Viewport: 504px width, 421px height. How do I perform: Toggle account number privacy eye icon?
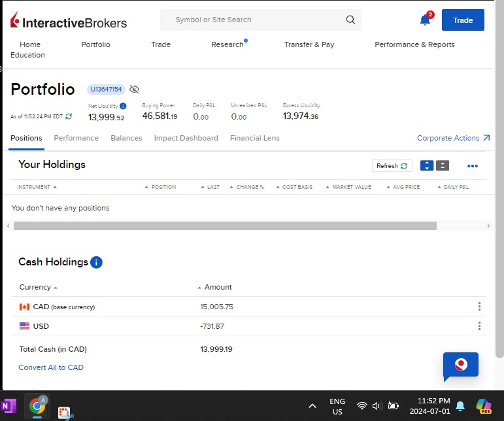(x=135, y=90)
